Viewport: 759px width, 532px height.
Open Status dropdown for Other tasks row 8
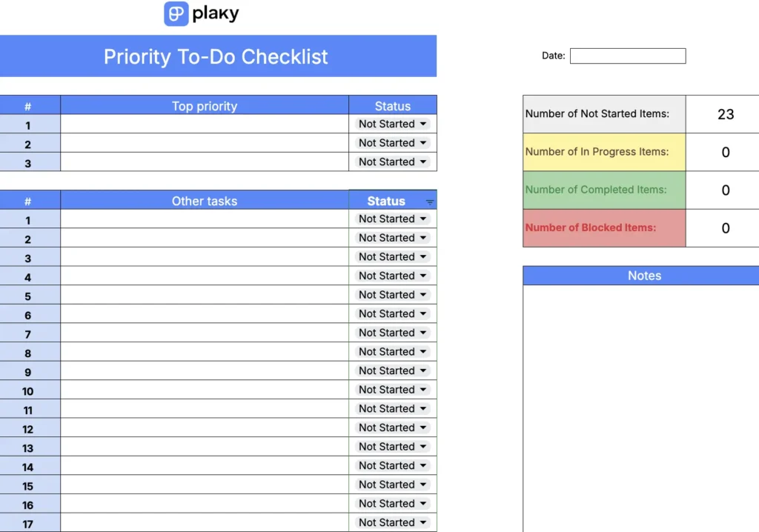pos(393,351)
